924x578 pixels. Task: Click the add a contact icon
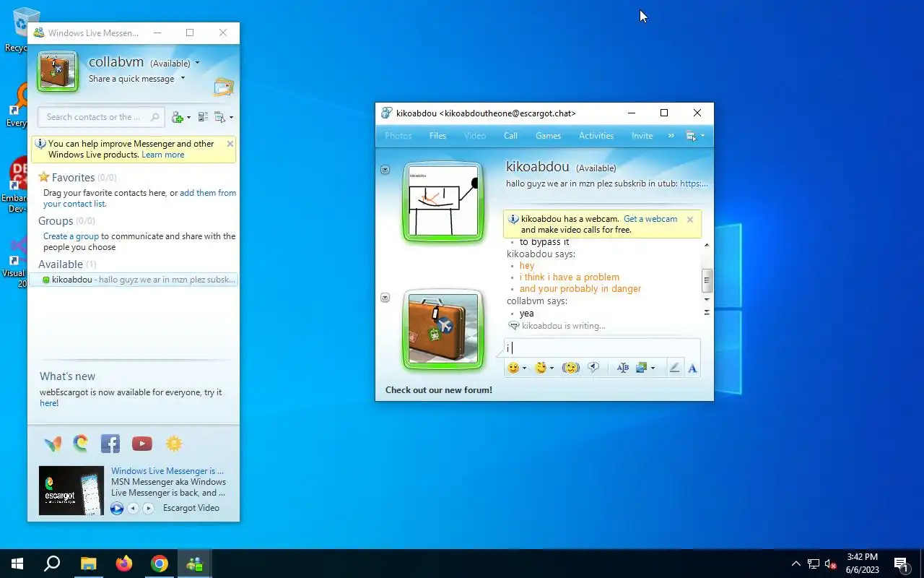[x=177, y=117]
